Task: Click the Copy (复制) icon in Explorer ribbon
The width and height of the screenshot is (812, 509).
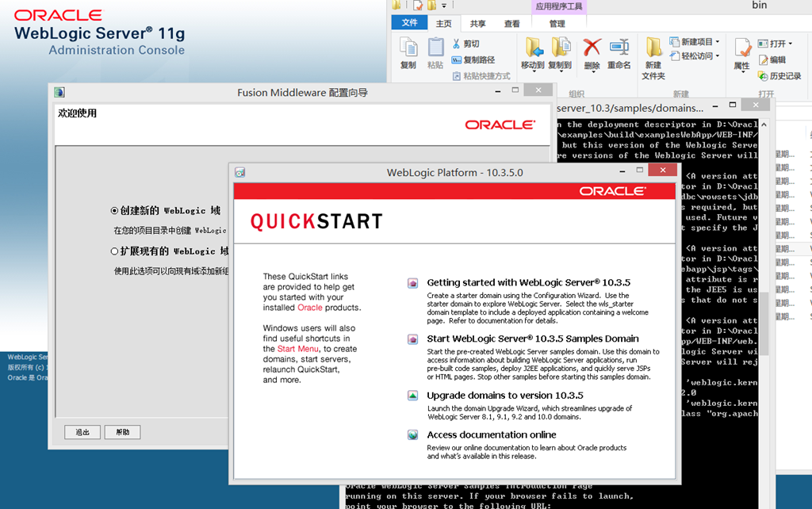Action: point(408,48)
